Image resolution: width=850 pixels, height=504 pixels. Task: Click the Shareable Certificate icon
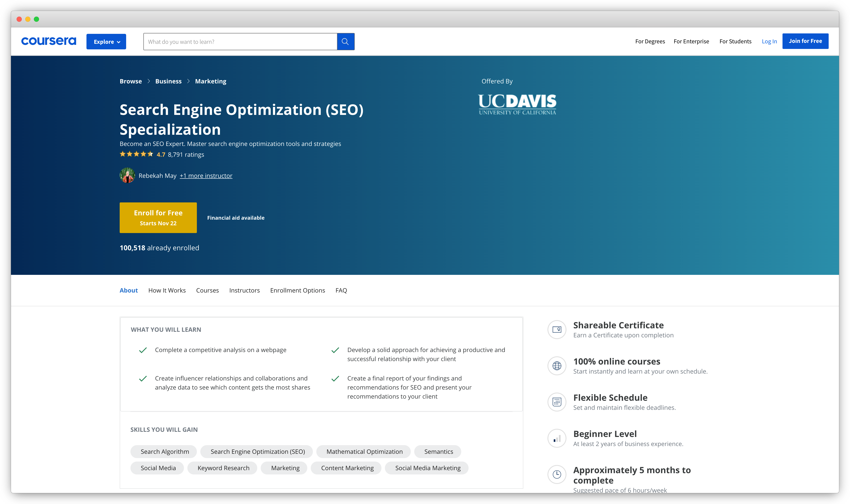557,329
